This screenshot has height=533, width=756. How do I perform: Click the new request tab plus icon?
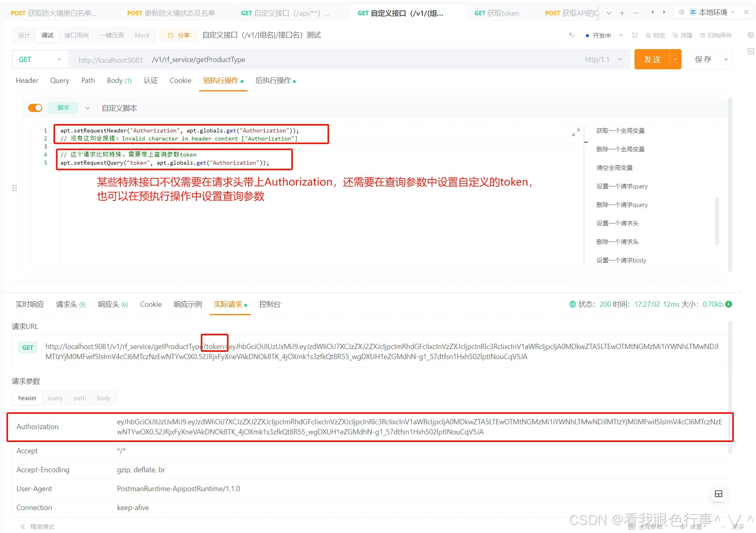(x=622, y=12)
